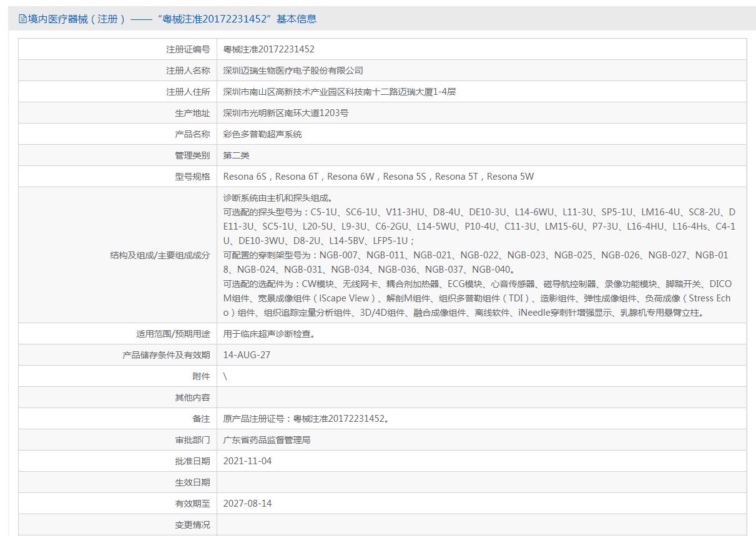This screenshot has width=756, height=536.
Task: Select approval date 2021-11-04
Action: pyautogui.click(x=248, y=461)
